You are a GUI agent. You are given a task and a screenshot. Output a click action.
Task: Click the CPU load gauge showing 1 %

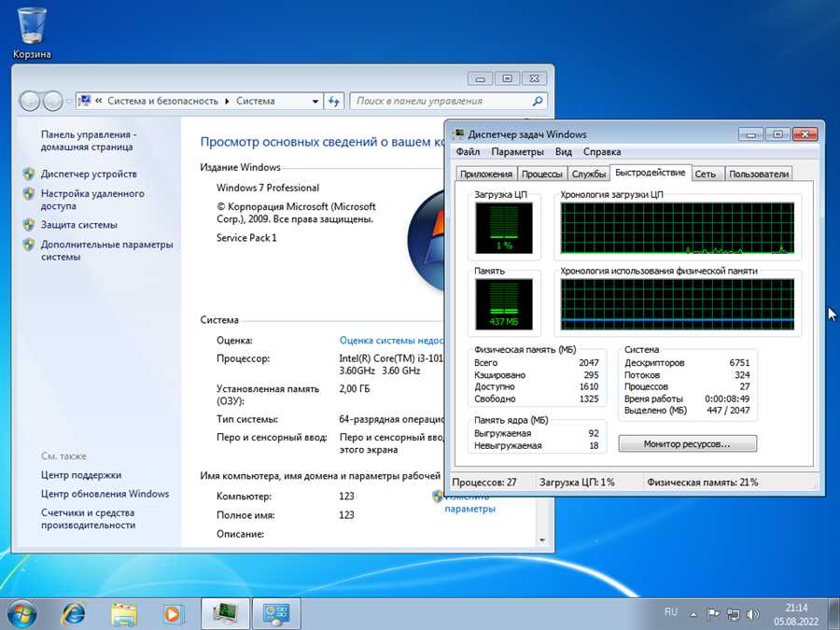504,228
